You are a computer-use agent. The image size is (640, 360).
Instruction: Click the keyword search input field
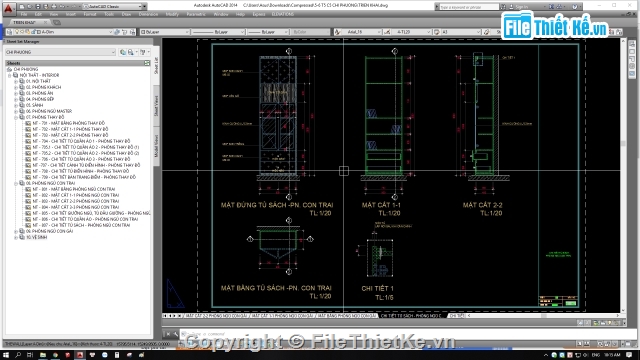click(x=469, y=7)
